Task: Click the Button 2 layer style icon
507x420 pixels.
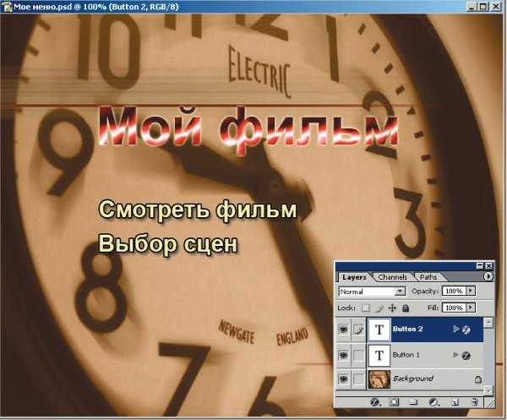Action: pyautogui.click(x=466, y=330)
